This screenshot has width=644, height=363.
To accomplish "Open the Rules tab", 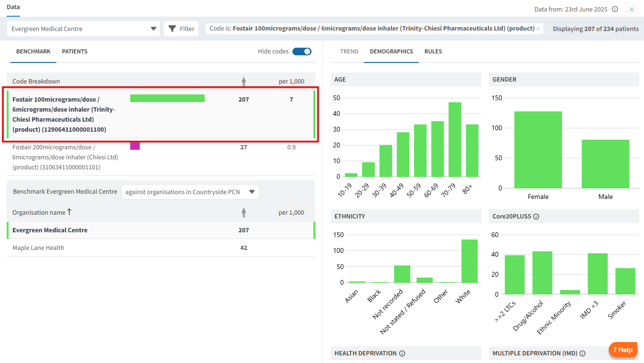I will point(433,52).
